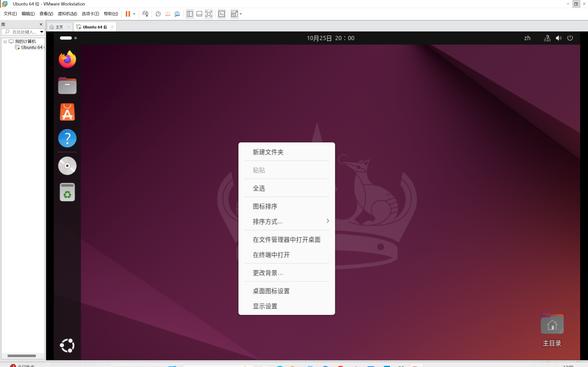
Task: Click the optical disc dock icon
Action: [67, 166]
